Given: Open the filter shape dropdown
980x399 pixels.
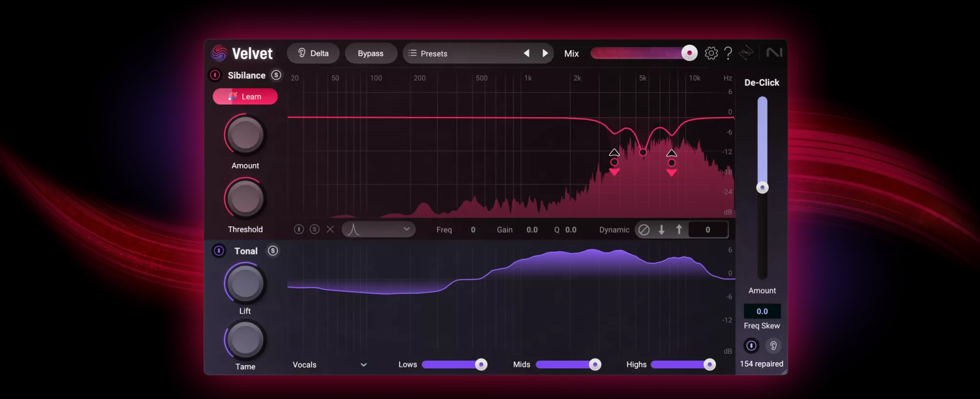Looking at the screenshot, I should pyautogui.click(x=378, y=229).
